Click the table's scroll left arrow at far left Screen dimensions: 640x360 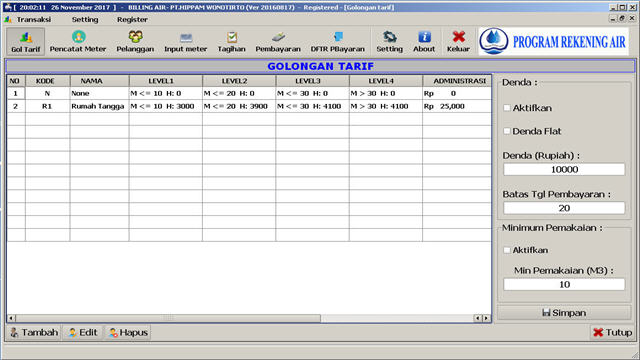pyautogui.click(x=11, y=318)
